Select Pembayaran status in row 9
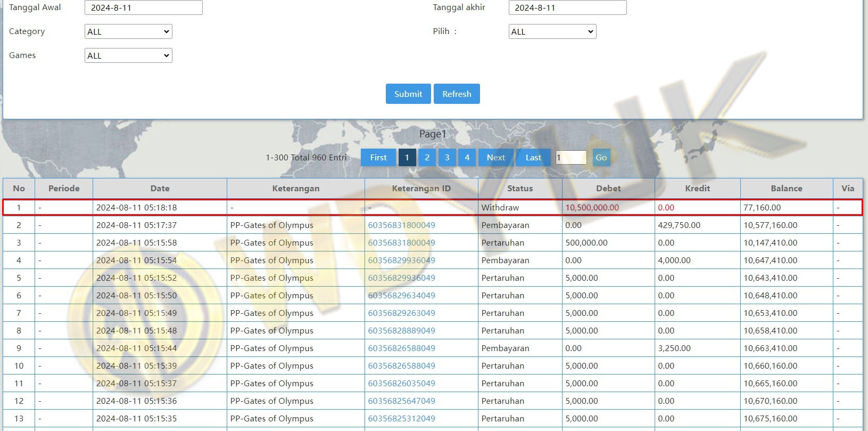This screenshot has width=868, height=431. coord(505,348)
